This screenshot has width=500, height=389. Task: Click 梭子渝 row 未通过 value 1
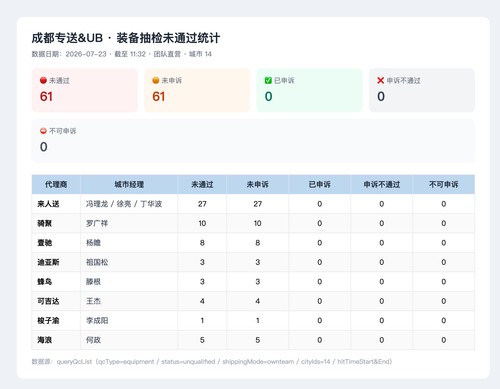[x=202, y=321]
